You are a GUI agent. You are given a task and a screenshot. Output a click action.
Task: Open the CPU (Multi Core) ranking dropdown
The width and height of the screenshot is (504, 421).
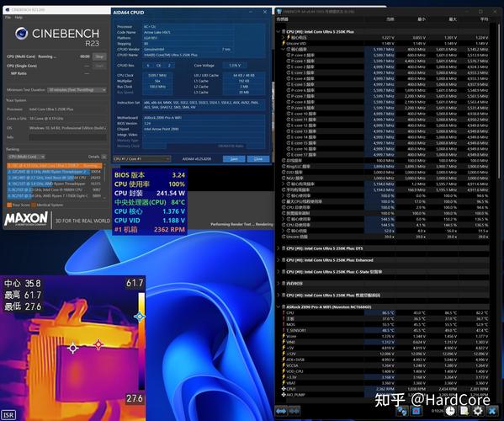click(26, 157)
